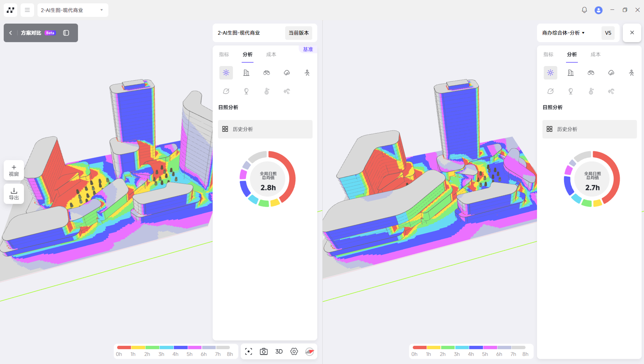This screenshot has width=644, height=364.
Task: Click 导出 export button
Action: pyautogui.click(x=14, y=194)
